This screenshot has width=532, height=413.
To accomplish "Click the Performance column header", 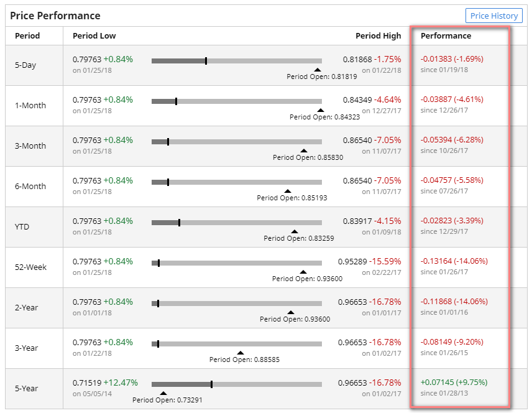I will [x=446, y=36].
